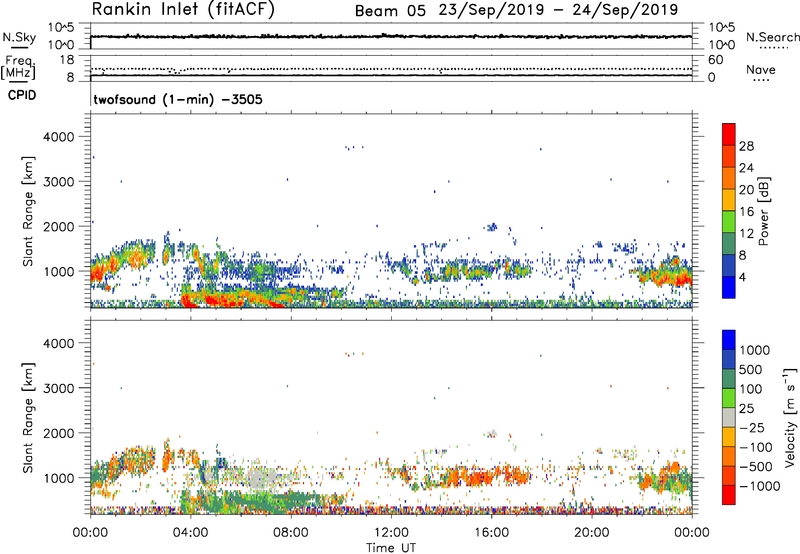Click the grey -25 to 25 velocity colorbar segment

coord(729,418)
